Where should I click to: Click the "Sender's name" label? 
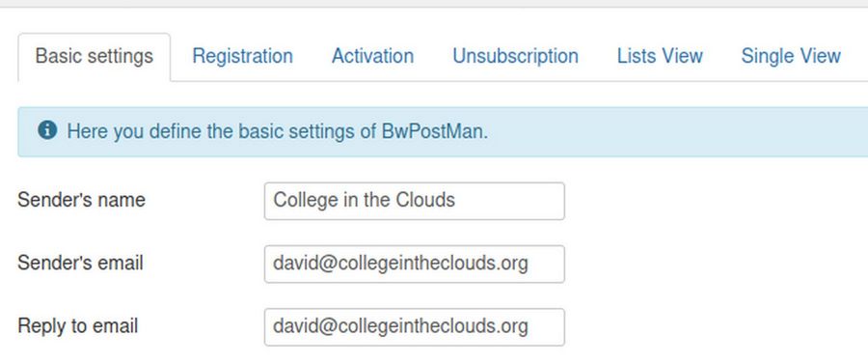(x=81, y=200)
